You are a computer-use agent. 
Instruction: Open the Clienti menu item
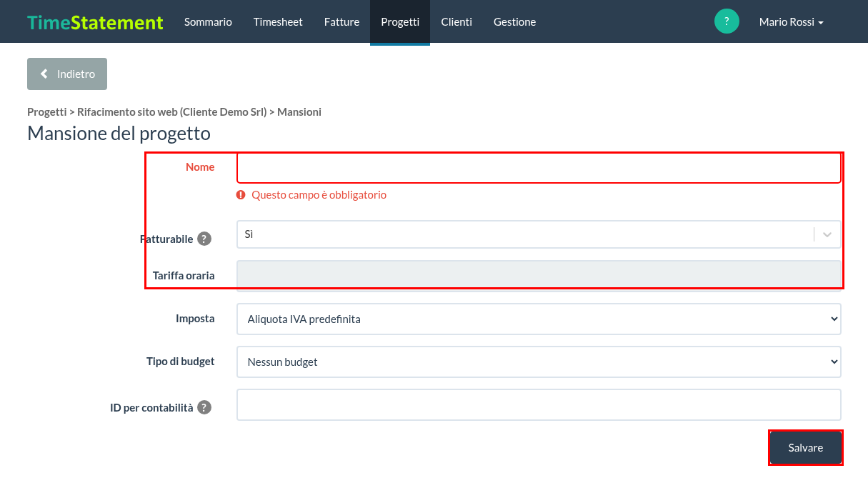[457, 22]
